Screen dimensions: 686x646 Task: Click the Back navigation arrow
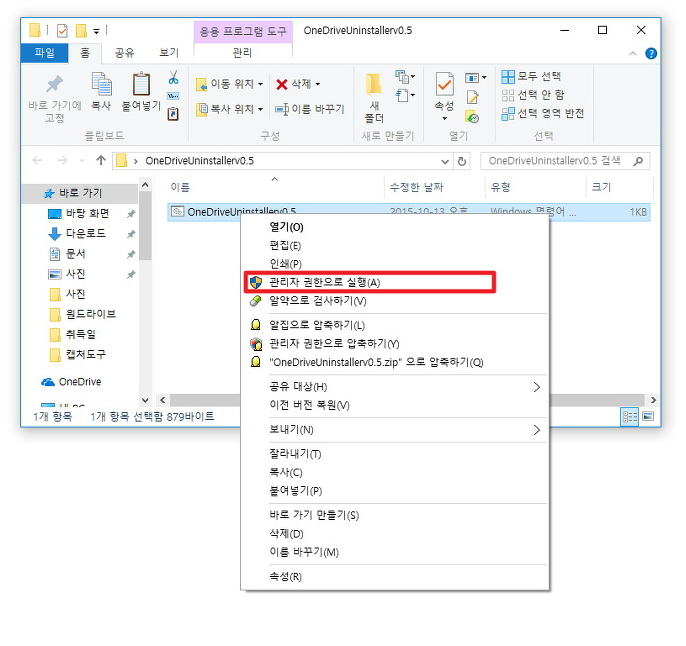pos(38,161)
